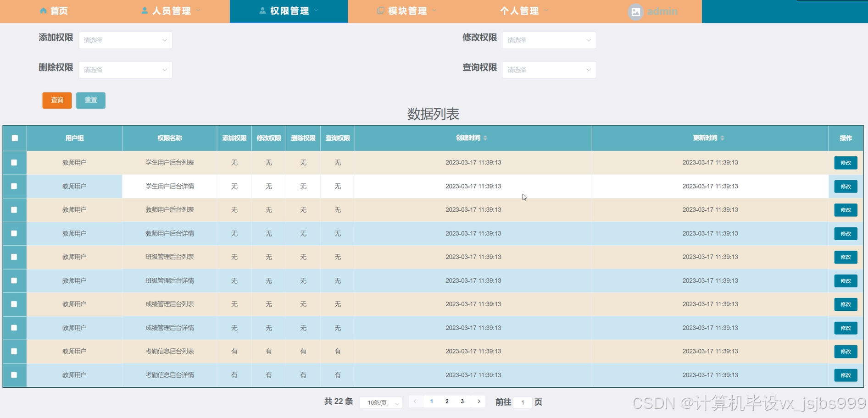
Task: Check the row for 成绩管理后台列表
Action: click(14, 304)
